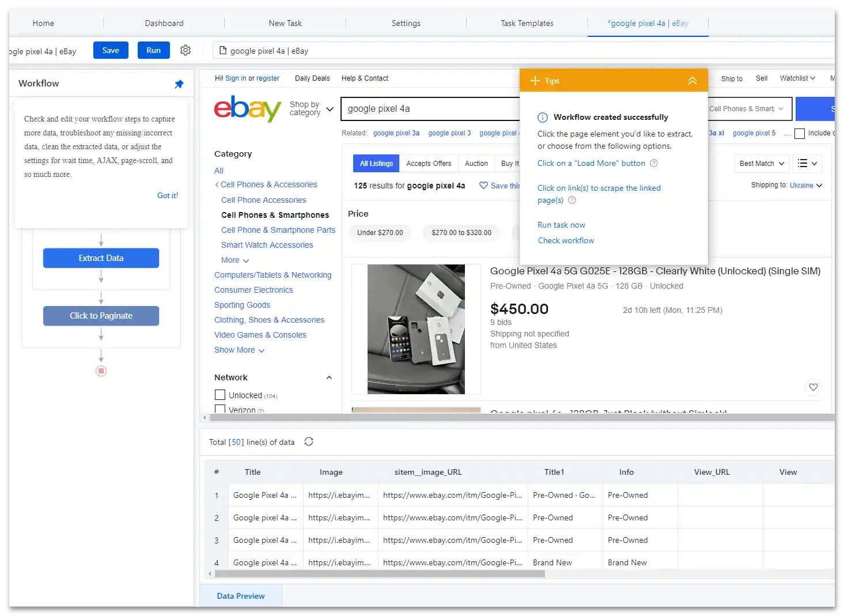844x616 pixels.
Task: Click the workflow end stop icon
Action: pos(101,371)
